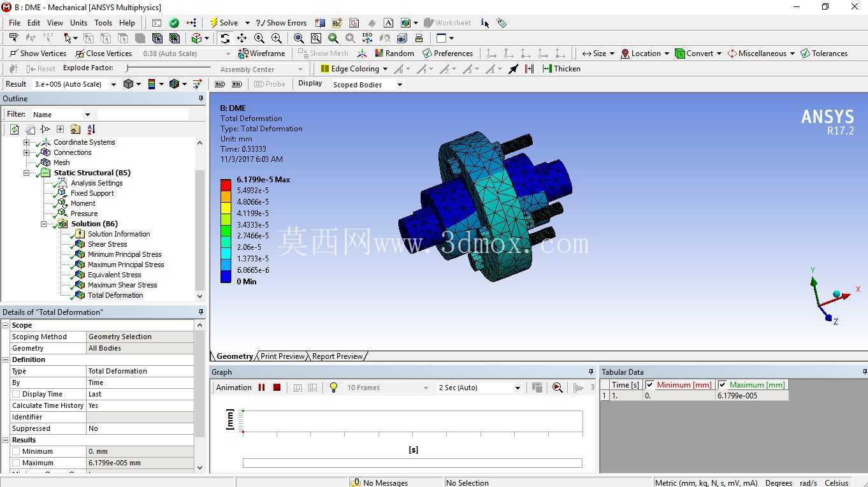This screenshot has height=487, width=868.
Task: Collapse the Static Structural (B5) node
Action: click(26, 173)
